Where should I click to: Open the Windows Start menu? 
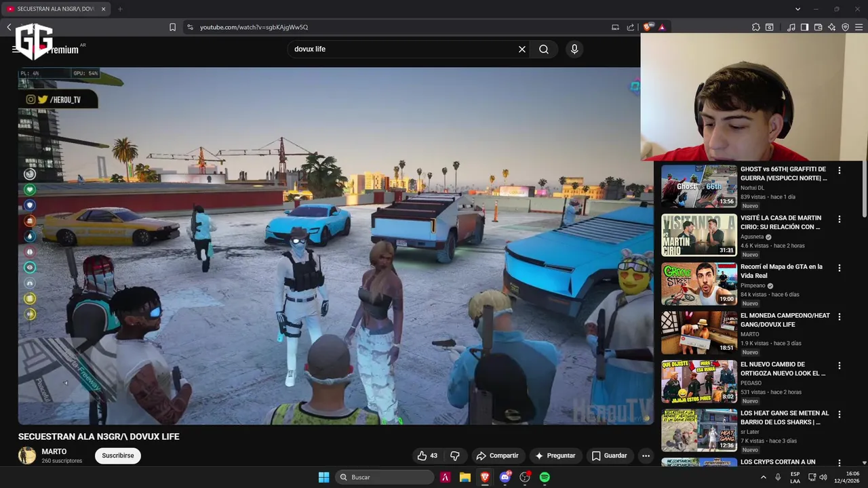(x=323, y=477)
